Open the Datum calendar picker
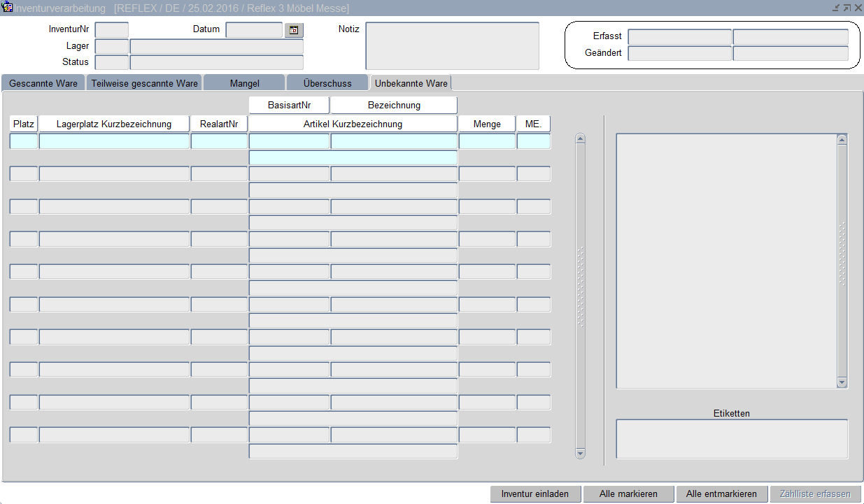 (x=294, y=30)
